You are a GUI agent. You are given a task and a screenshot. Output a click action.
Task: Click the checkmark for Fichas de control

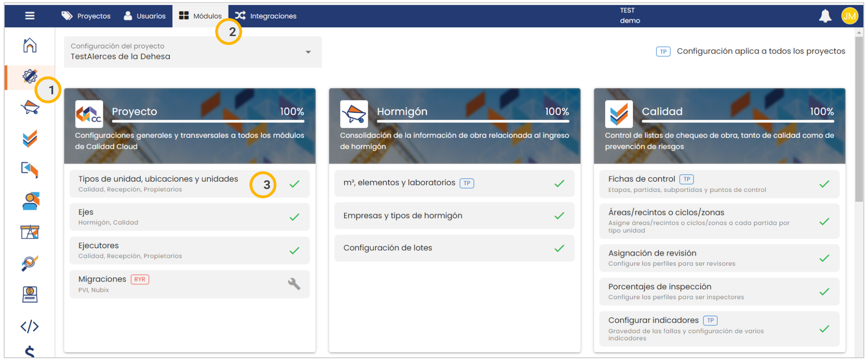click(824, 184)
